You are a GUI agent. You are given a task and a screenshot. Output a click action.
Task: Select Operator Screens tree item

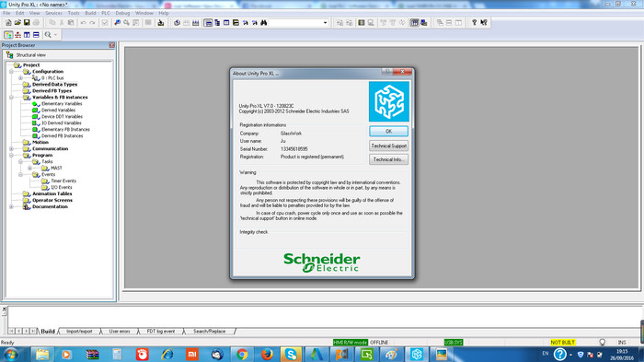[52, 200]
